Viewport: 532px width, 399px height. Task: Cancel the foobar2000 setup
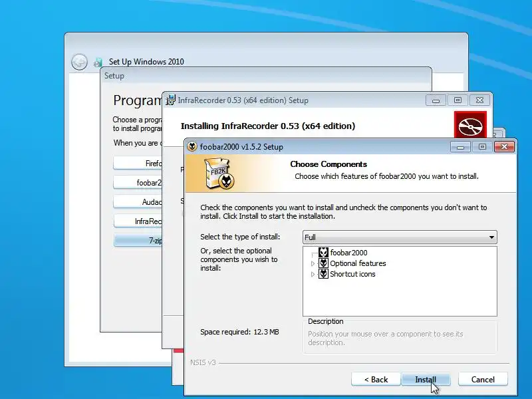point(483,379)
